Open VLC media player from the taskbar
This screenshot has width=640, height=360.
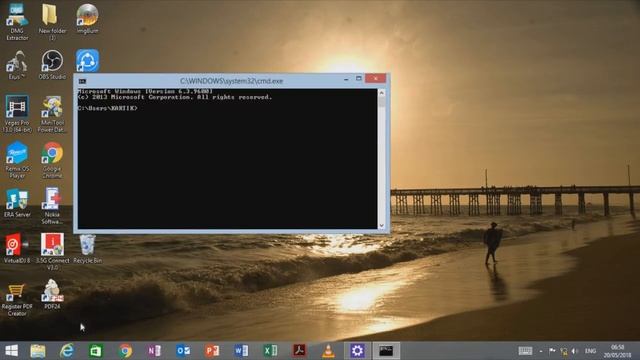click(328, 351)
